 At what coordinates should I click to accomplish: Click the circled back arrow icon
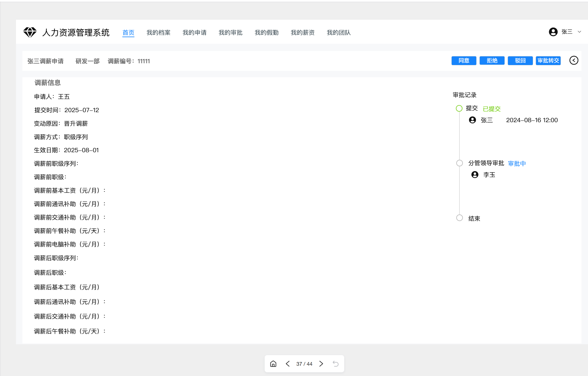click(574, 60)
